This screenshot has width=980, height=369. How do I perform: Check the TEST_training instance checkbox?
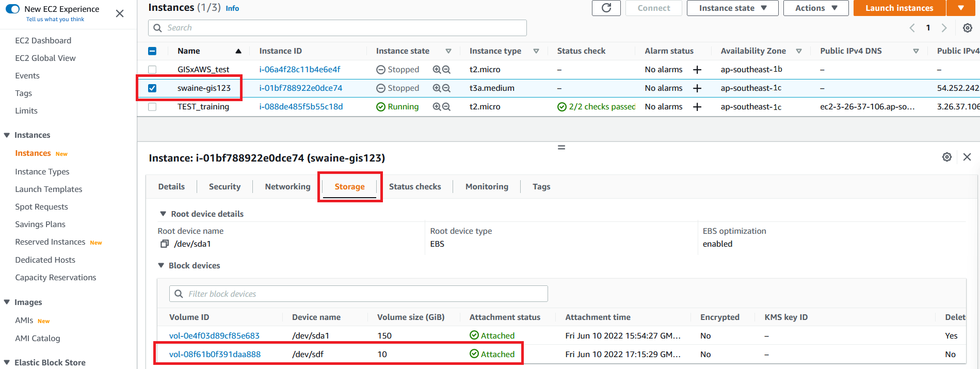(x=152, y=107)
